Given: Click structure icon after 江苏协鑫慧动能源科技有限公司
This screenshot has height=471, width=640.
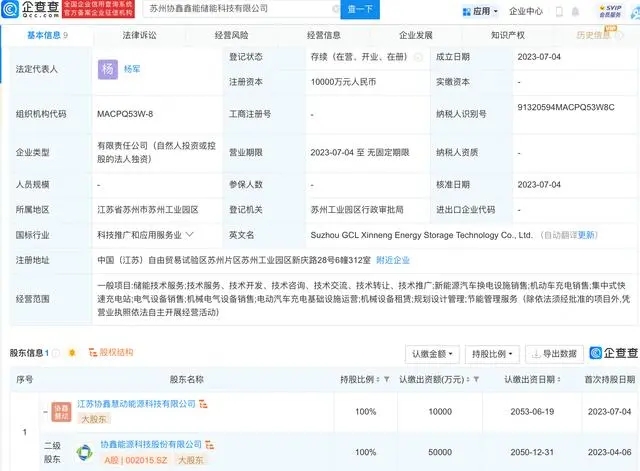Looking at the screenshot, I should (x=203, y=404).
